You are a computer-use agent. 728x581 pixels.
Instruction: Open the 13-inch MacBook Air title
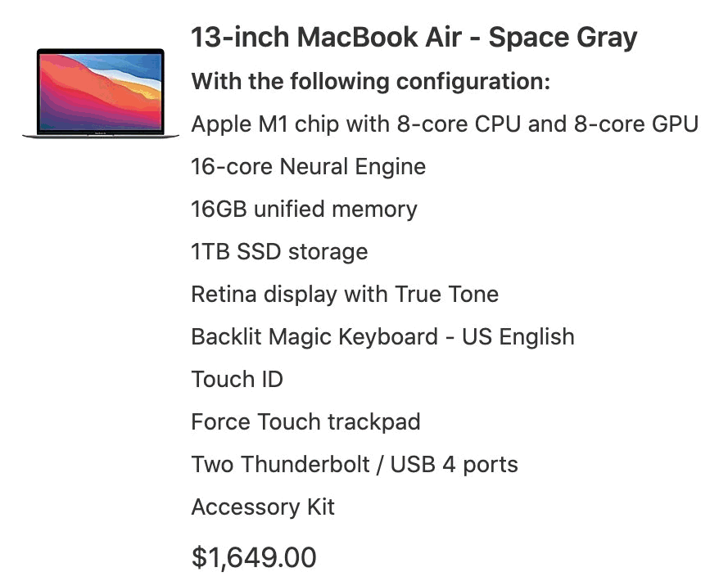[x=328, y=38]
